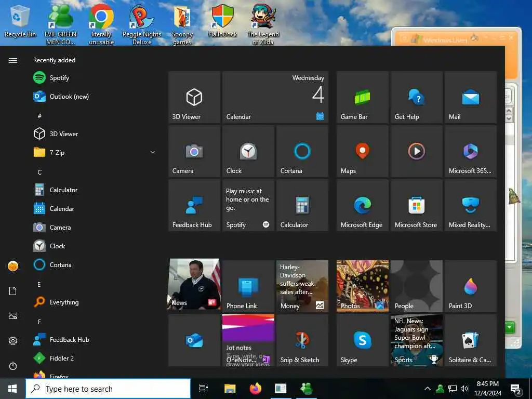532x399 pixels.
Task: Open File Explorer from the taskbar
Action: point(230,389)
